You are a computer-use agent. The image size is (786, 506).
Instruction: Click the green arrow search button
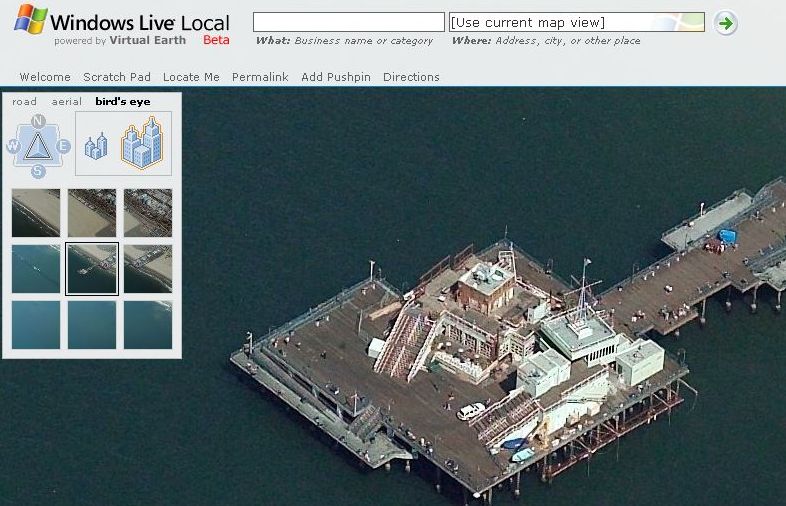coord(725,23)
